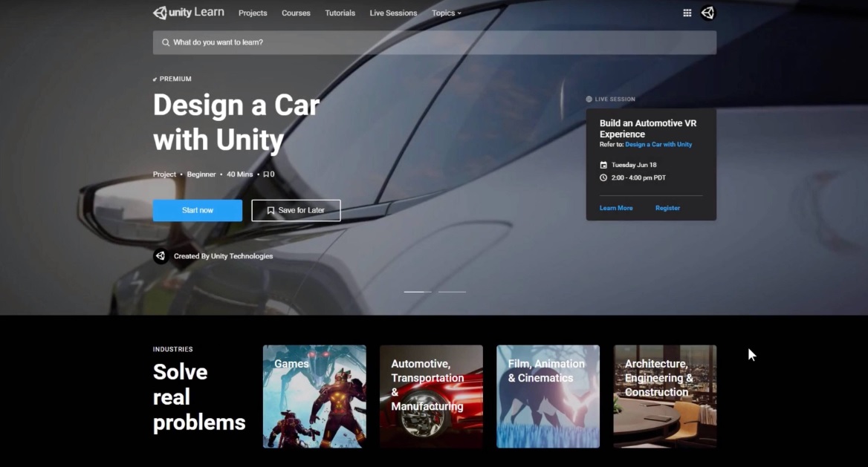Click the '40 Mins' duration label

click(240, 174)
